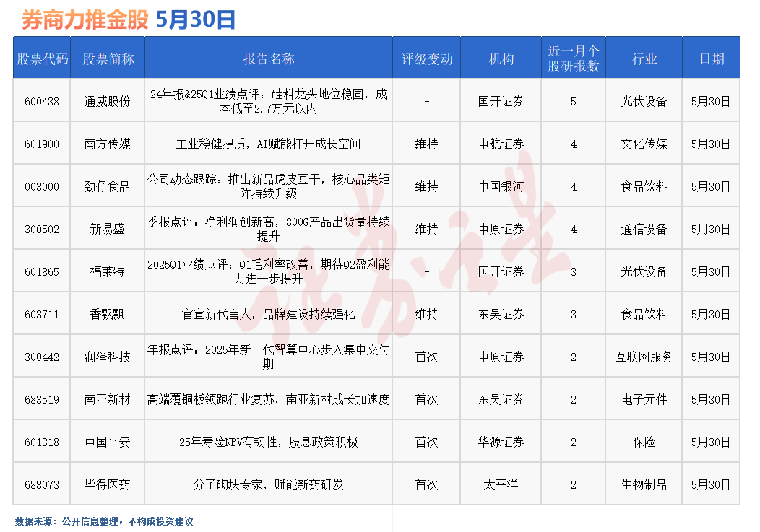The height and width of the screenshot is (532, 760).
Task: Select stock code 601318
Action: pos(42,442)
